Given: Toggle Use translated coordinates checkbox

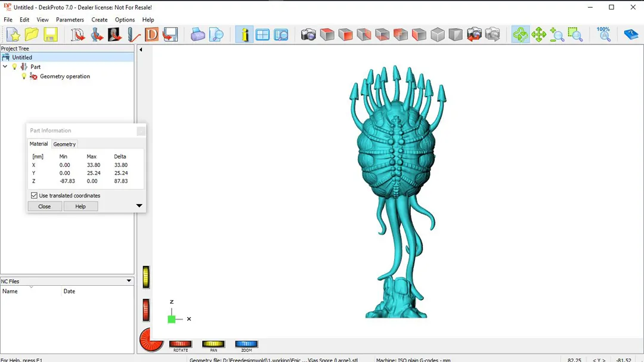Looking at the screenshot, I should (34, 196).
